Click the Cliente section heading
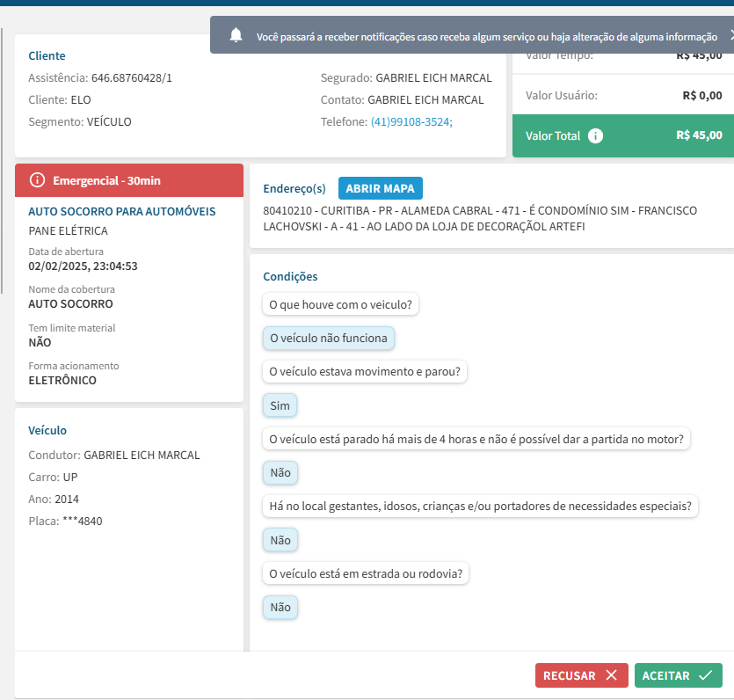The image size is (734, 700). pyautogui.click(x=47, y=55)
